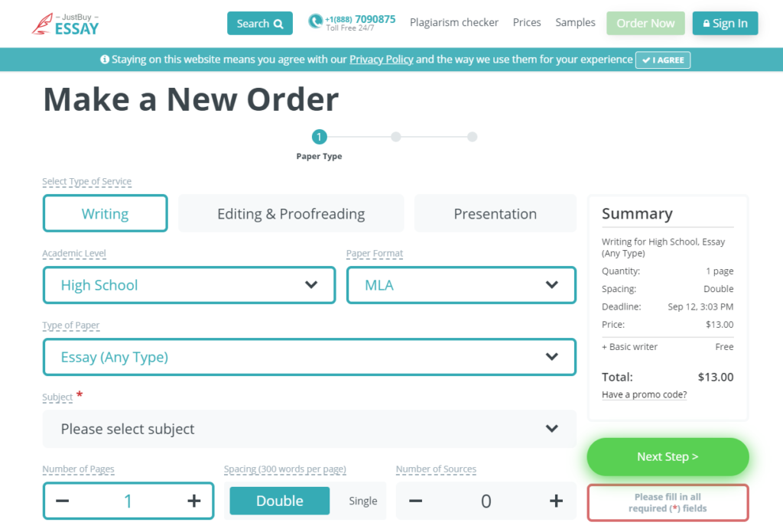Select Single spacing option
The image size is (783, 532).
[x=363, y=501]
